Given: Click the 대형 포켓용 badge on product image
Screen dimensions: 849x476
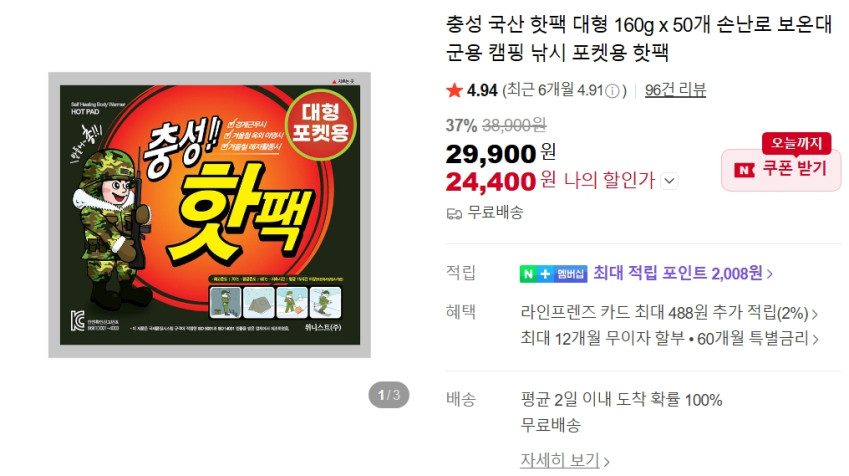Looking at the screenshot, I should pyautogui.click(x=321, y=123).
